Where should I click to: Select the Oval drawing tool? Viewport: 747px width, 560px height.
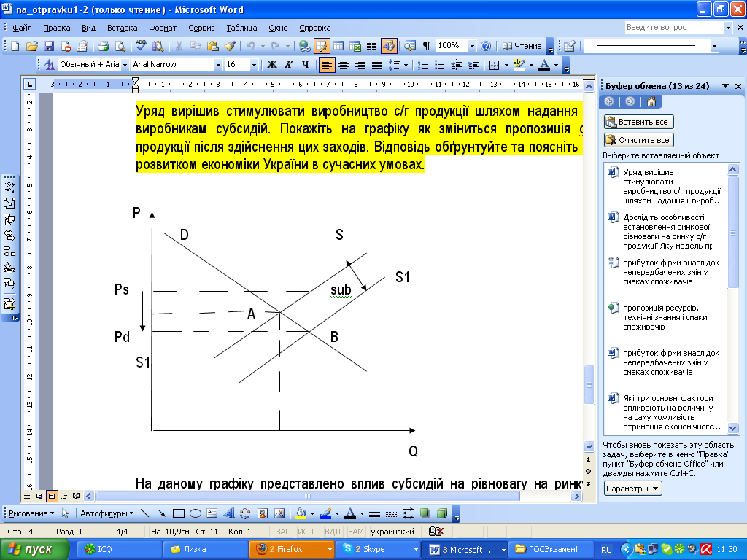(196, 513)
